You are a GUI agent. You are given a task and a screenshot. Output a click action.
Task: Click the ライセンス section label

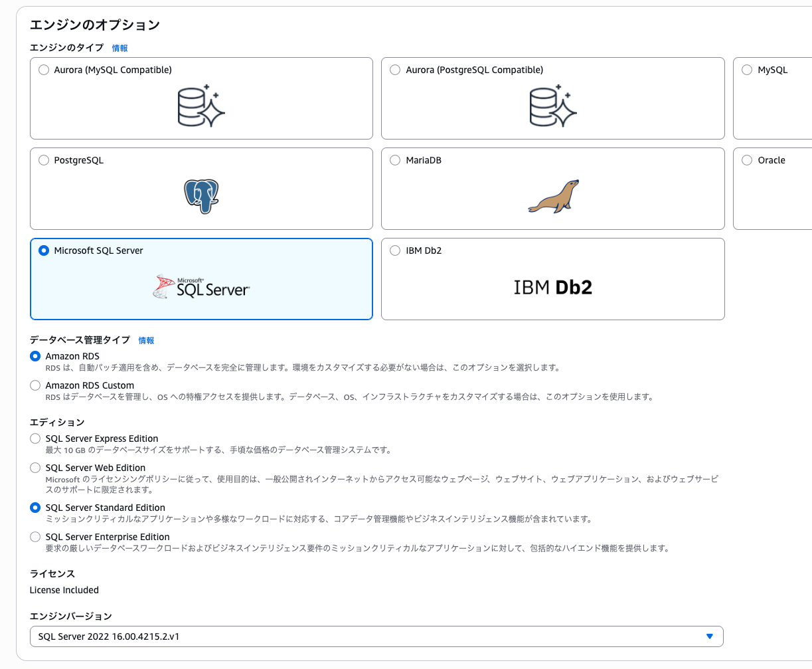(x=52, y=574)
